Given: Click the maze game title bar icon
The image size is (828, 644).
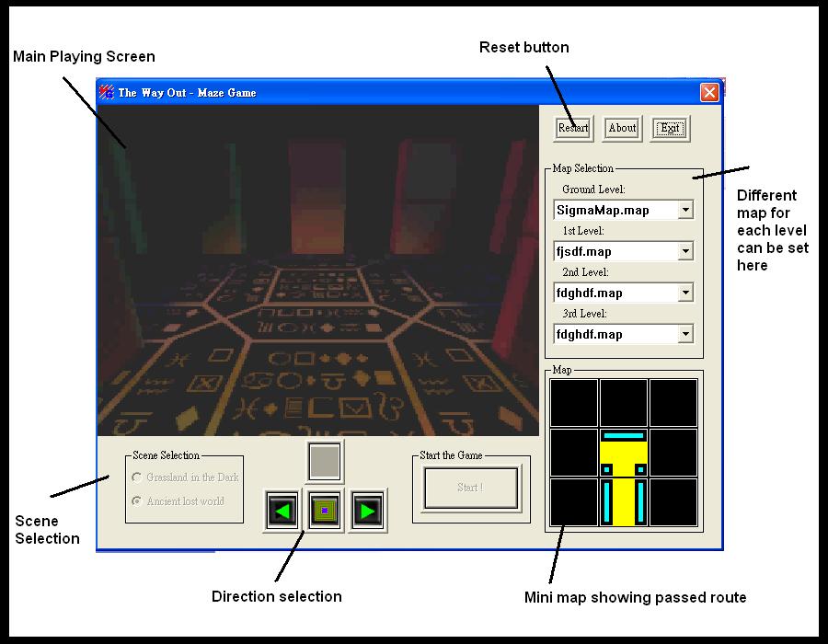Looking at the screenshot, I should 107,92.
